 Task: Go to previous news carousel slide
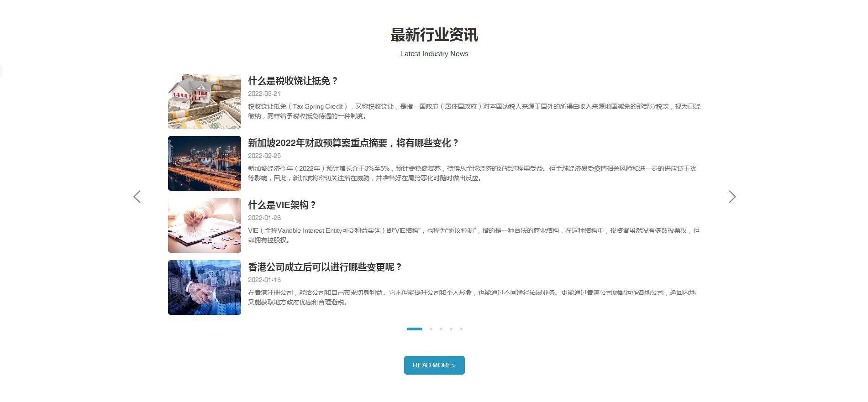137,197
